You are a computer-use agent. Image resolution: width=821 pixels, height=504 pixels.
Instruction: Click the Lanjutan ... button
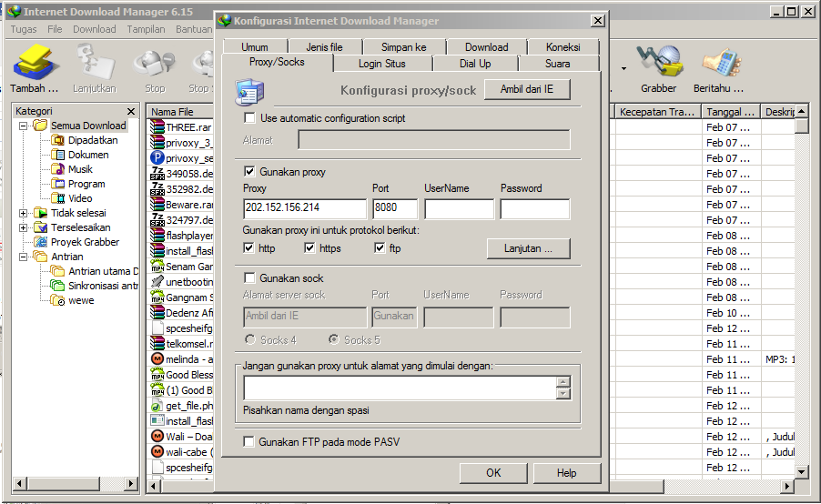point(528,248)
